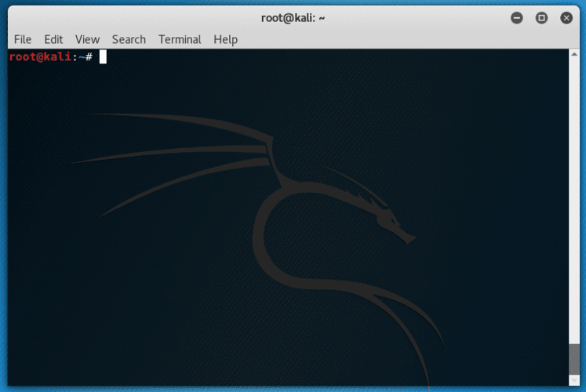Minimize the terminal window
Viewport: 586px width, 392px height.
[517, 17]
